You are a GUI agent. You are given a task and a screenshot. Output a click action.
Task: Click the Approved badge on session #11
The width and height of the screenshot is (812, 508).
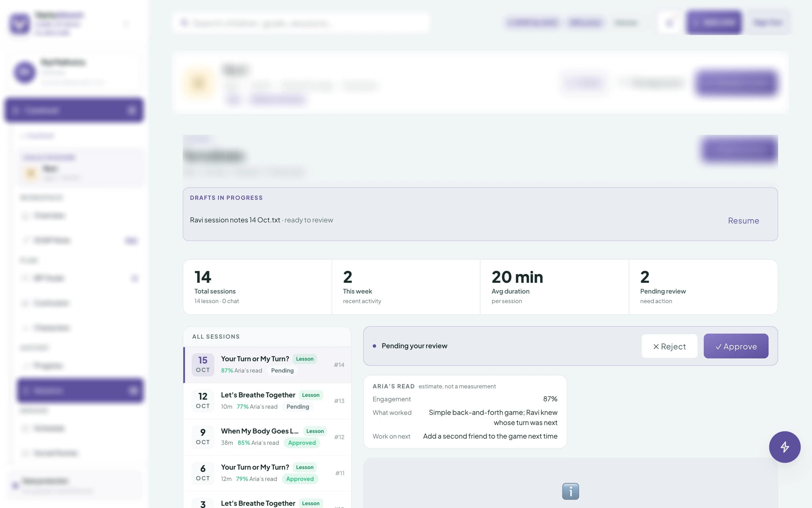point(300,479)
